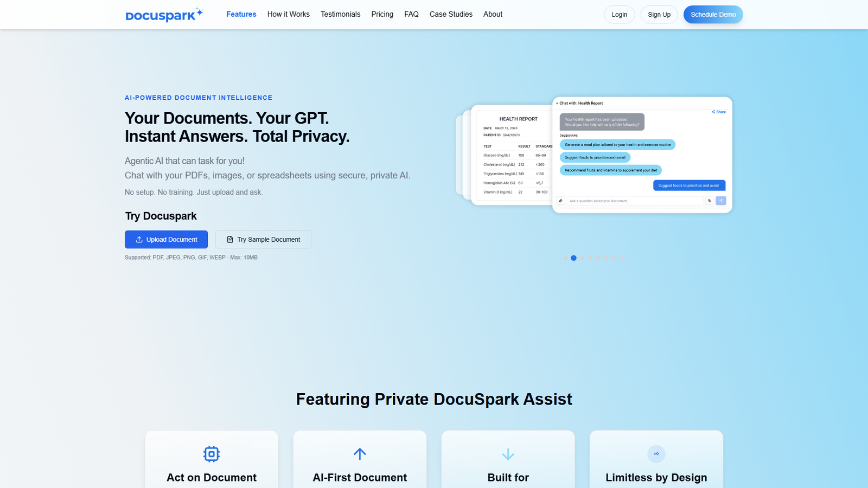Screen dimensions: 868x488
Task: Click the Sign Up button
Action: pyautogui.click(x=659, y=15)
